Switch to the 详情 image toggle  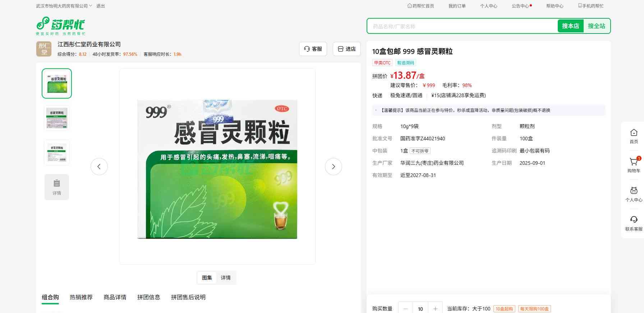pos(226,278)
